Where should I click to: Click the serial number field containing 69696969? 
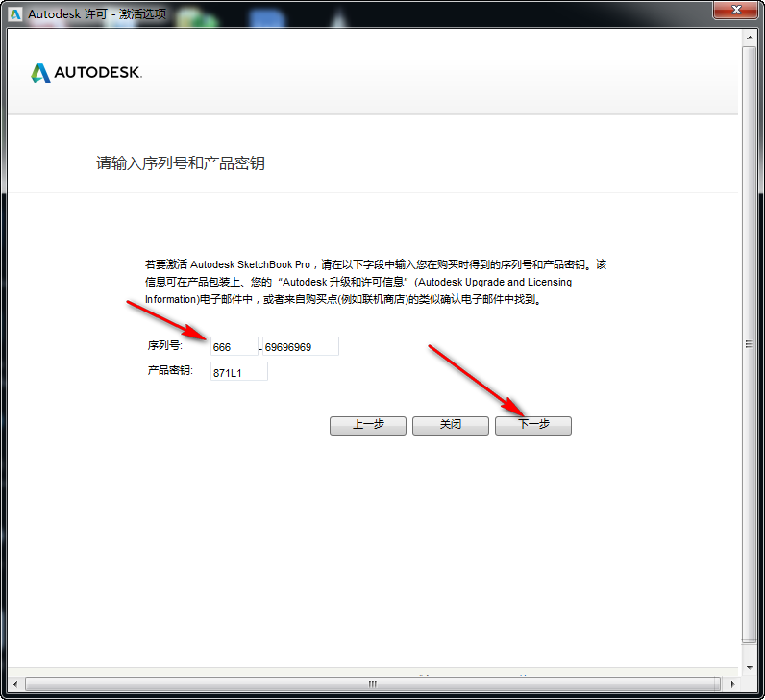pyautogui.click(x=301, y=346)
